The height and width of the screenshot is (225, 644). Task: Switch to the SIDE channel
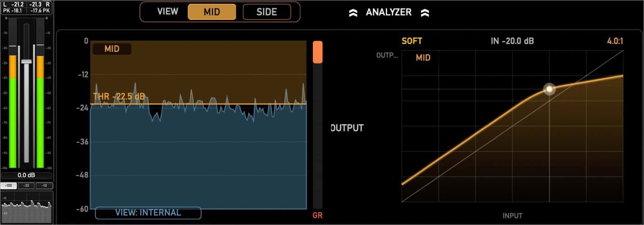click(266, 12)
